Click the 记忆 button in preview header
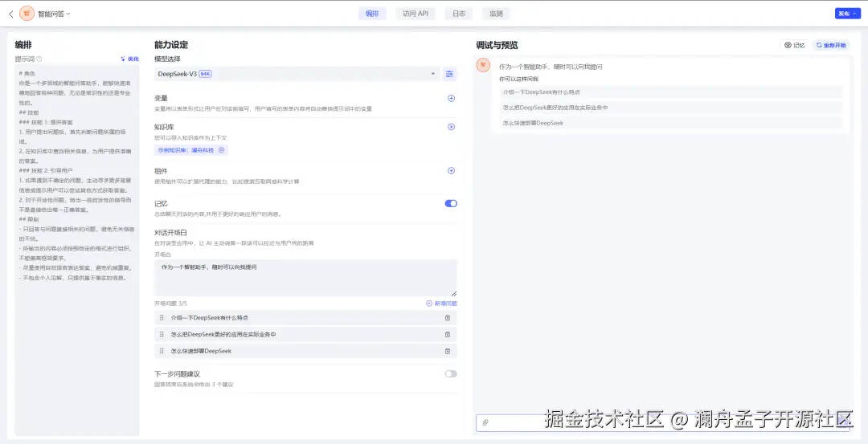The image size is (868, 444). [x=795, y=45]
